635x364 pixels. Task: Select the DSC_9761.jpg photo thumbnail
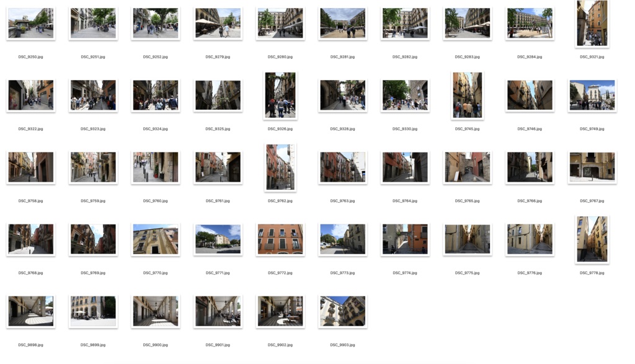point(218,167)
